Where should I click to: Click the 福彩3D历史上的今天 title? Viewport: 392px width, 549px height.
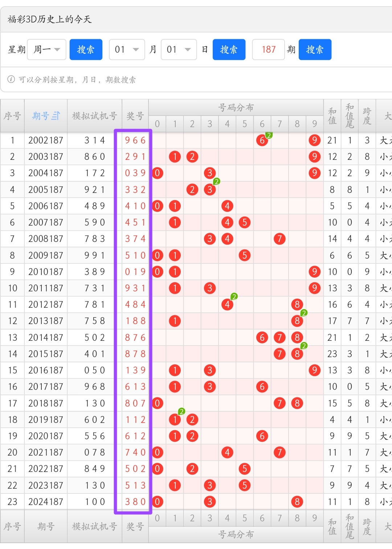pos(49,19)
